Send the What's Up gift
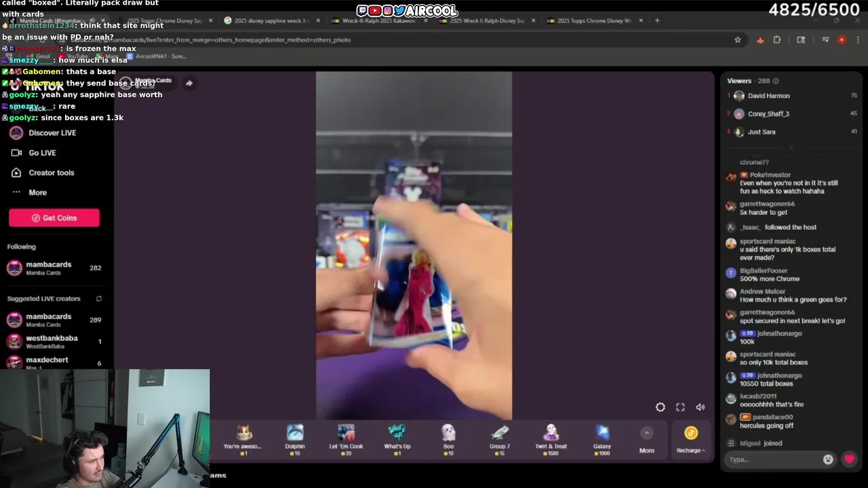 click(x=397, y=439)
